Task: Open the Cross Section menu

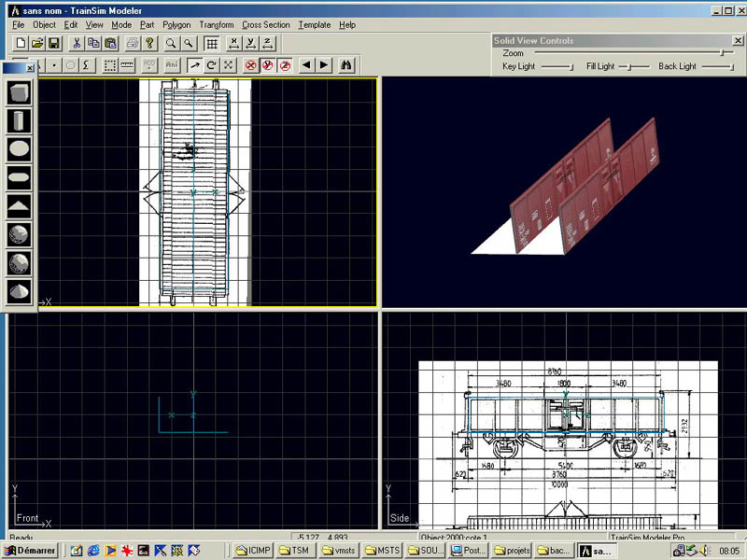Action: pyautogui.click(x=265, y=25)
